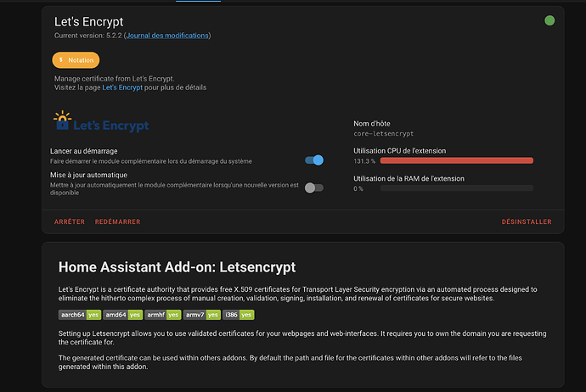Click the Let's Encrypt logo image
The width and height of the screenshot is (586, 392).
coord(101,121)
